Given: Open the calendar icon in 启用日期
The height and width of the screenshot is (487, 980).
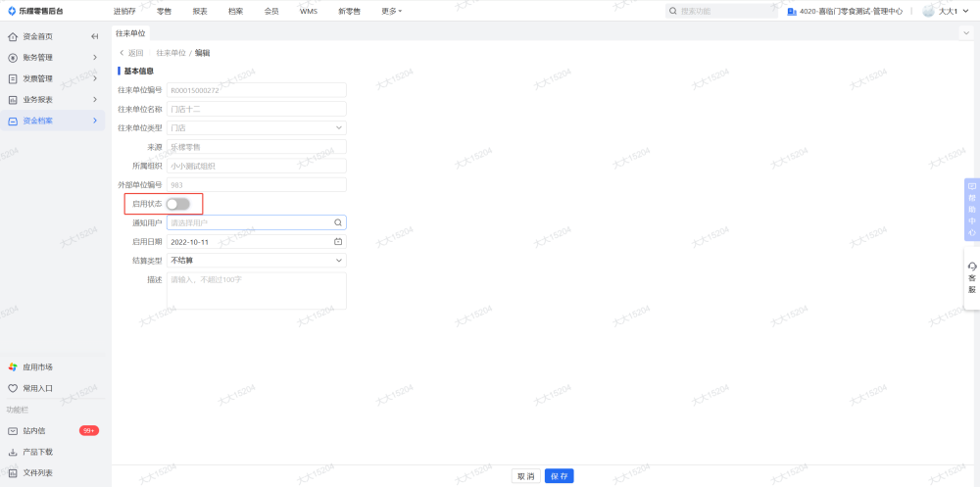Looking at the screenshot, I should [x=338, y=241].
